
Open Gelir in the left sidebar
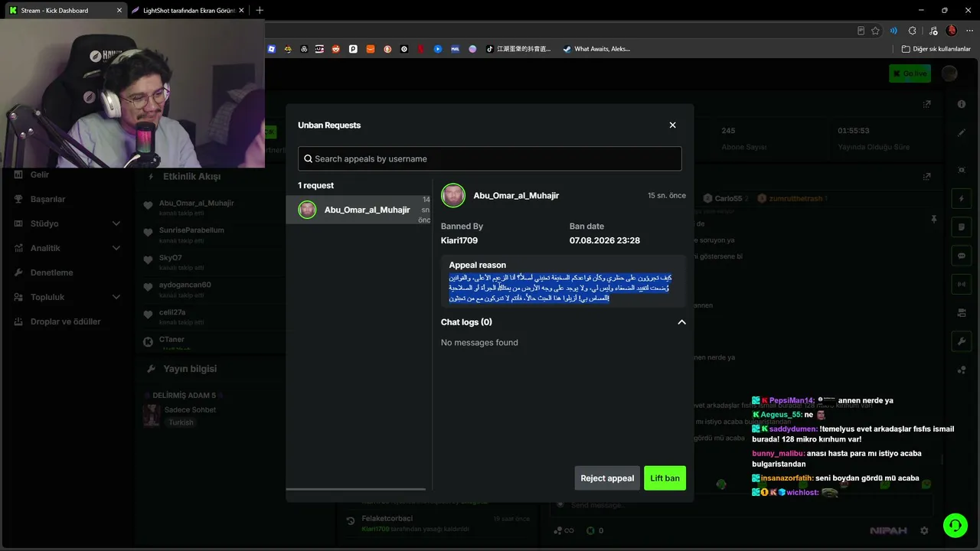click(x=40, y=174)
